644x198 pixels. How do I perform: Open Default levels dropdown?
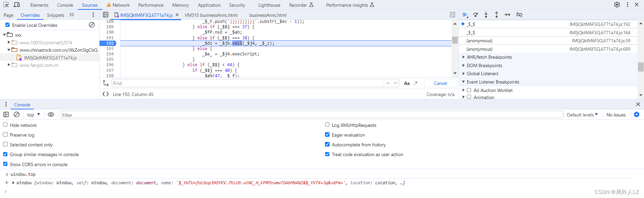pyautogui.click(x=582, y=115)
